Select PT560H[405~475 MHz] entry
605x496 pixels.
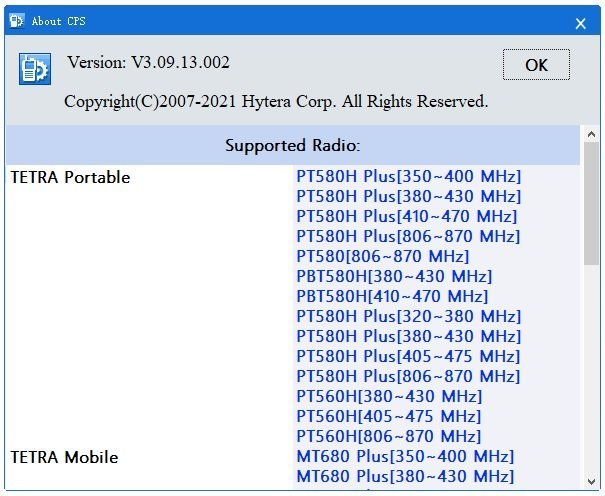[x=389, y=417]
